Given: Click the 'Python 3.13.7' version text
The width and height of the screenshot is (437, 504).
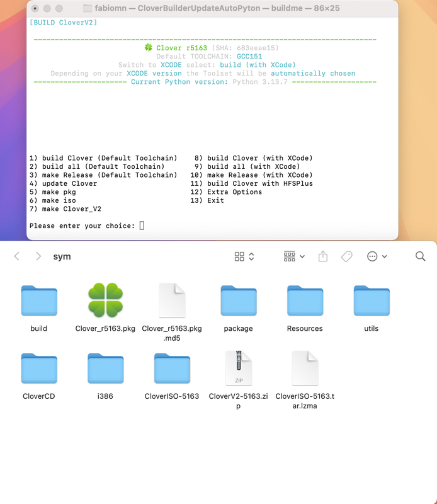Looking at the screenshot, I should pos(260,82).
